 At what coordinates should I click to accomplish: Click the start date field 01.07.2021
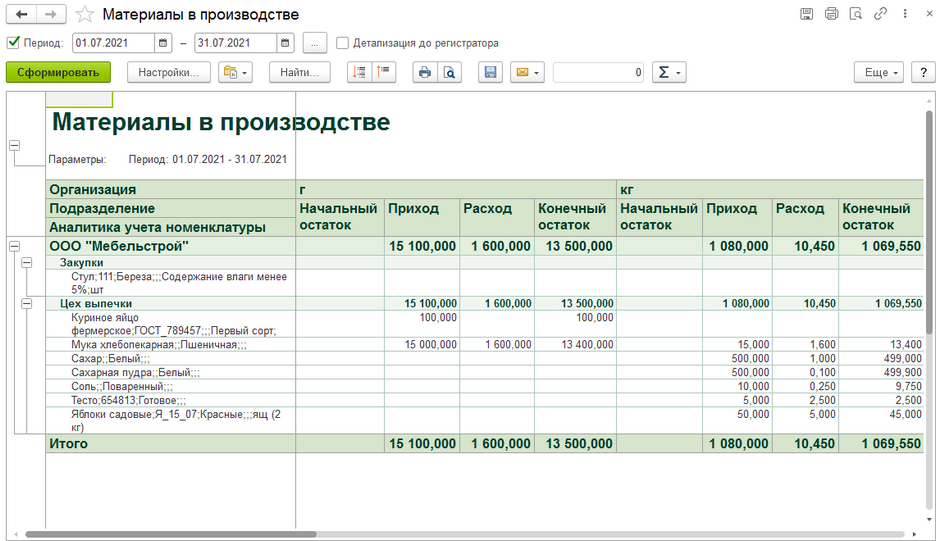pos(113,43)
